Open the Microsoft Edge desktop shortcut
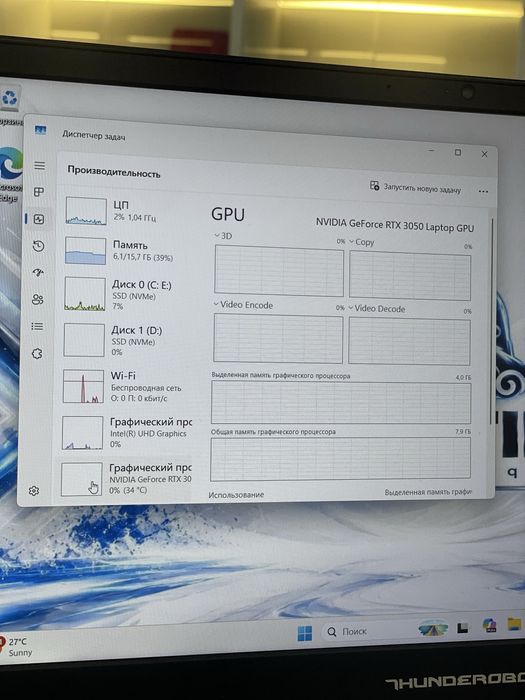Viewport: 525px width, 700px height. [x=11, y=174]
